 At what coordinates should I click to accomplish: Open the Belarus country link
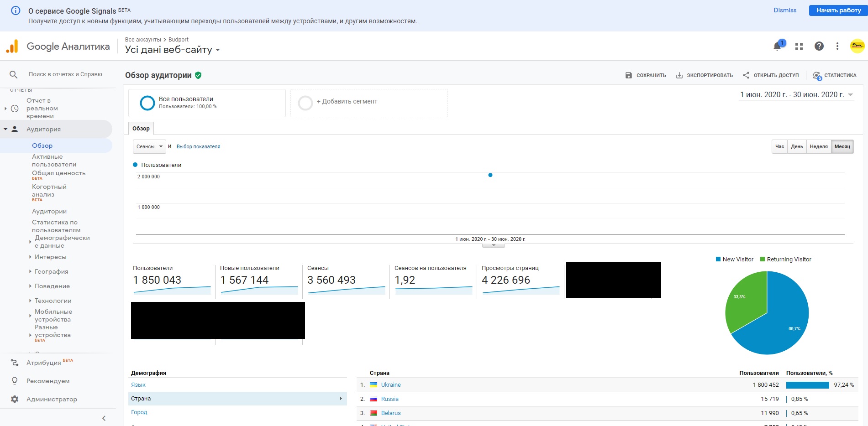point(391,413)
